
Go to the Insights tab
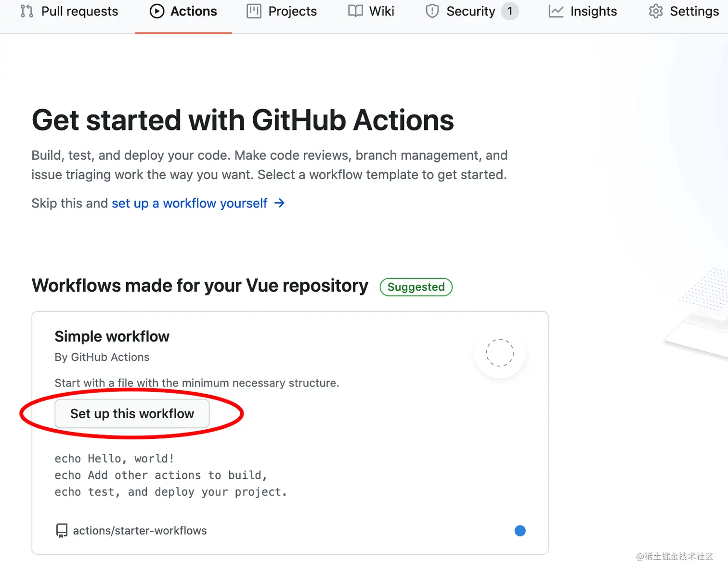coord(593,11)
